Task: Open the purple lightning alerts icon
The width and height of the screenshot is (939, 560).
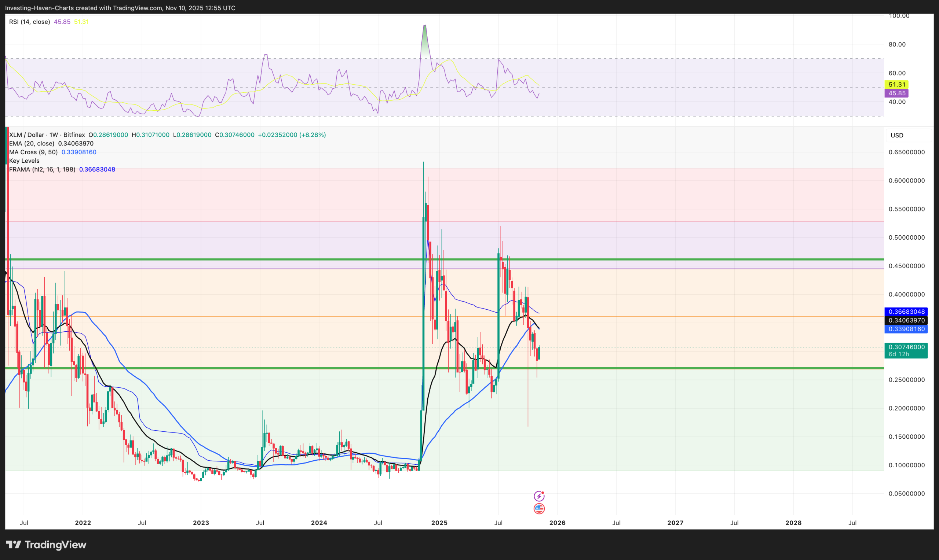Action: click(539, 496)
